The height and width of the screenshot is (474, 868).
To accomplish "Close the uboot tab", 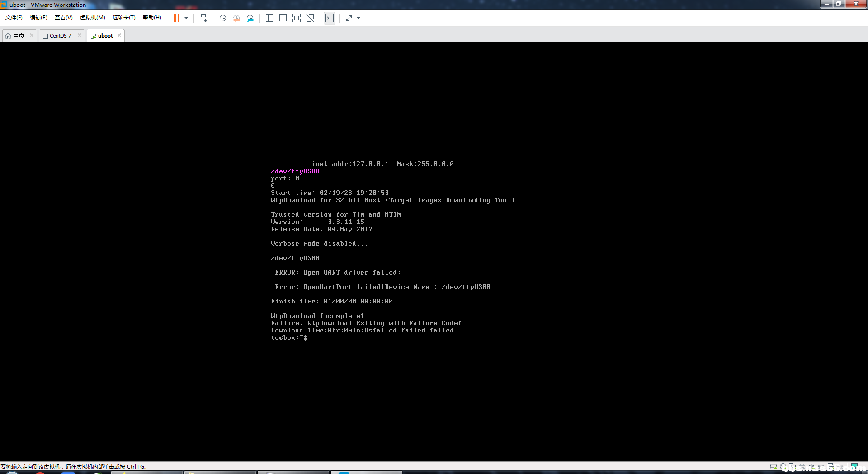I will (x=119, y=35).
